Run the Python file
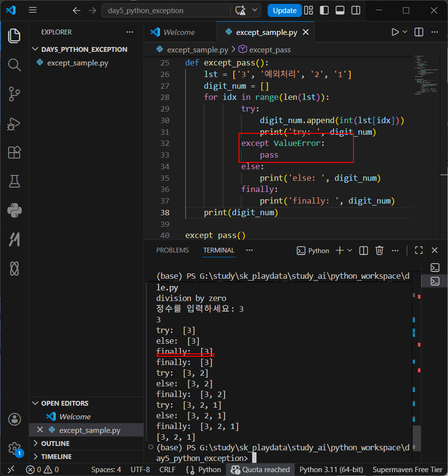Viewport: 448px width, 476px height. click(x=395, y=32)
